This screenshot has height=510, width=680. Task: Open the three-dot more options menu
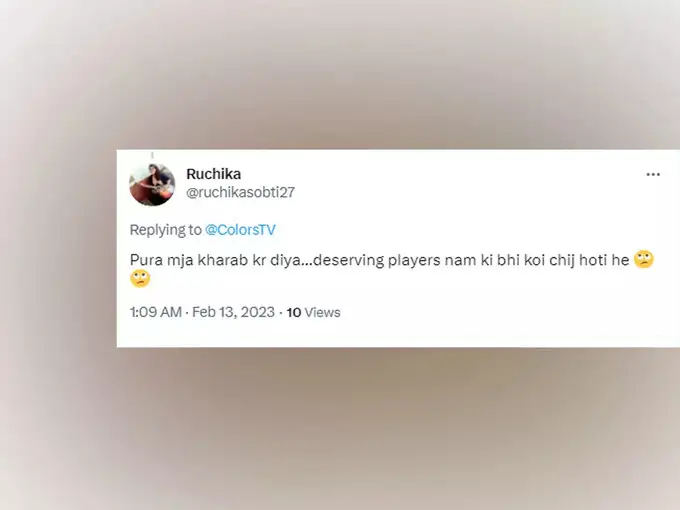[x=653, y=174]
